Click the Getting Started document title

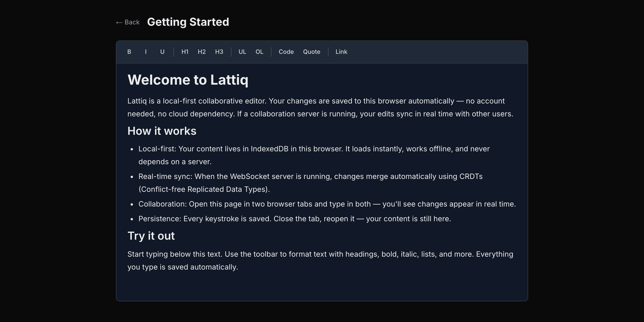[188, 22]
